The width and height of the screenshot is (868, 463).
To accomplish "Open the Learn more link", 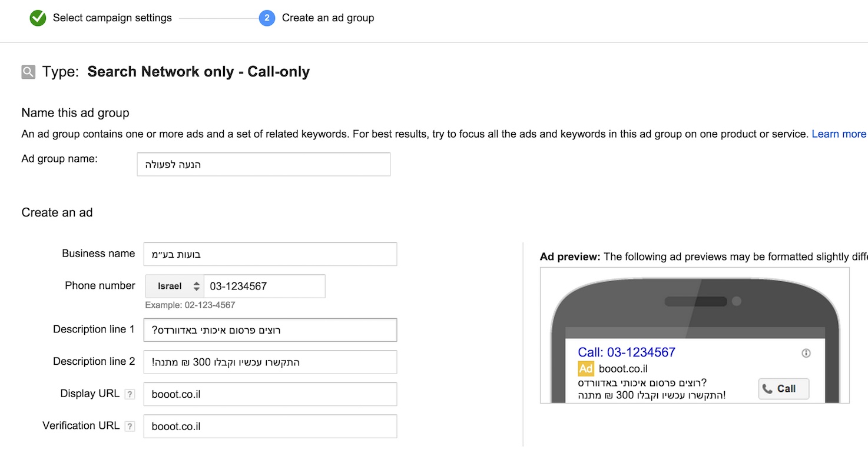I will tap(839, 134).
